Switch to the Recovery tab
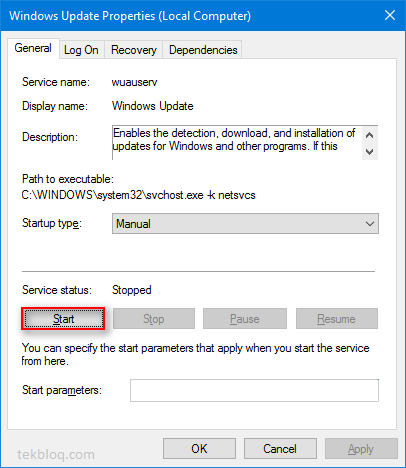Image resolution: width=406 pixels, height=468 pixels. click(134, 50)
